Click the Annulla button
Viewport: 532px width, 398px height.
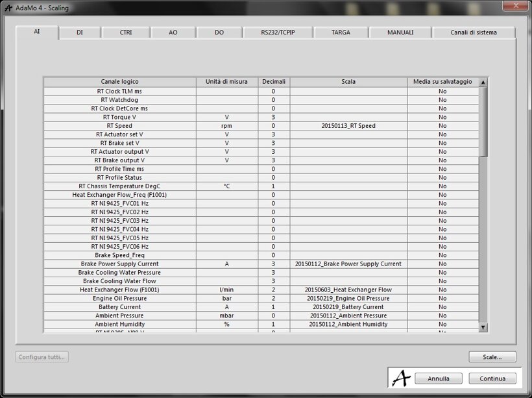click(x=437, y=379)
